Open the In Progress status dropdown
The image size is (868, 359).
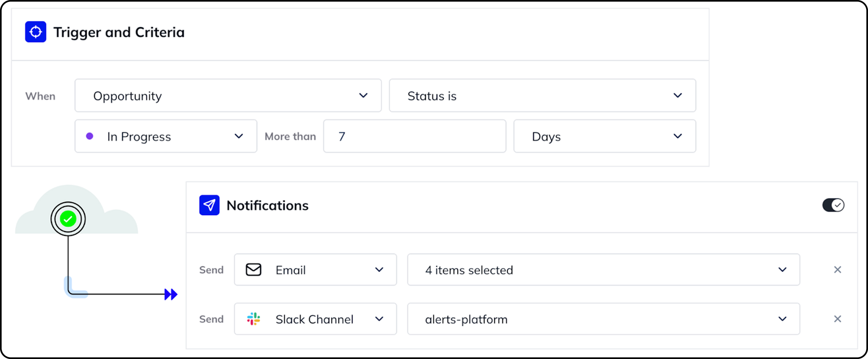(x=239, y=136)
